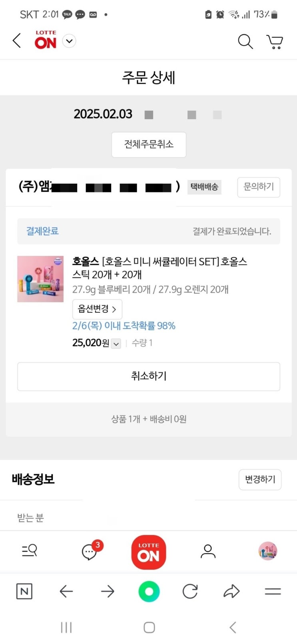Tap the Naver N browser home icon

click(24, 591)
